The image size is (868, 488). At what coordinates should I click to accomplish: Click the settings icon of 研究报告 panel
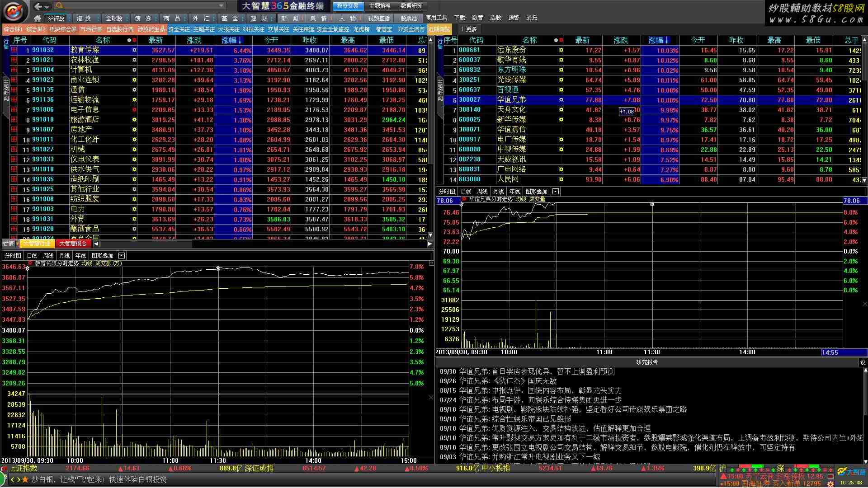863,362
